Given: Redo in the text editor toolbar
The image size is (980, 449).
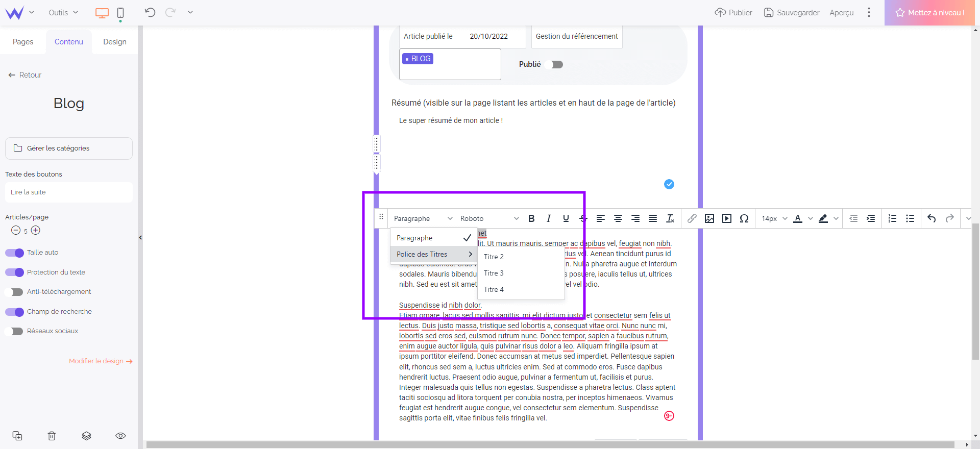Looking at the screenshot, I should coord(949,218).
